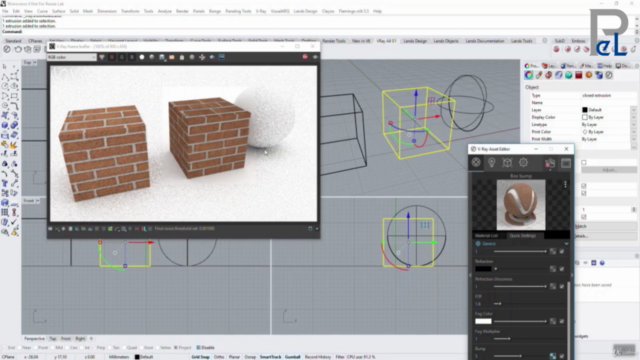Toggle SmartTrack in status bar
The image size is (640, 360).
[270, 357]
